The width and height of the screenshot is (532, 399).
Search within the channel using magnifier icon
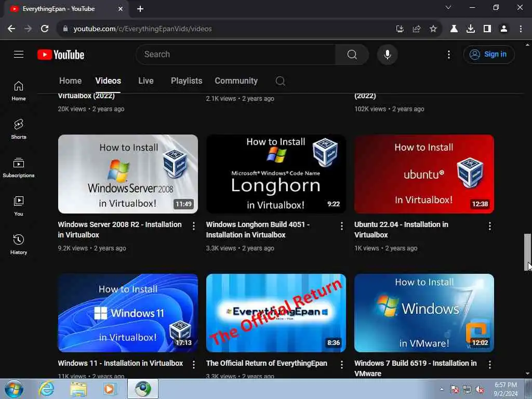coord(280,81)
